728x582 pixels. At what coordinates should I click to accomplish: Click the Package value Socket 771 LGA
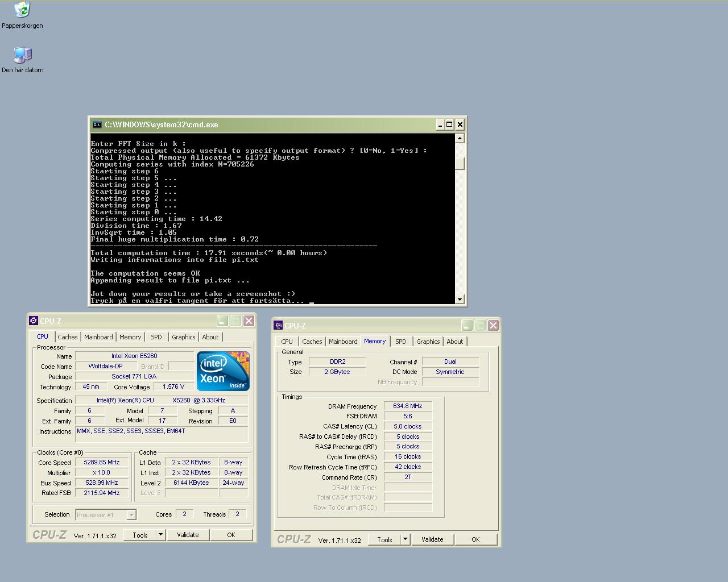coord(134,377)
